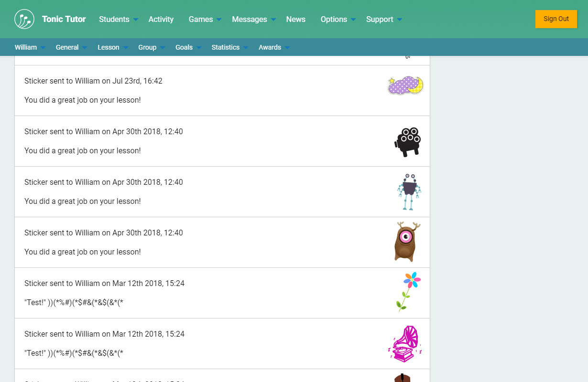Image resolution: width=588 pixels, height=382 pixels.
Task: Click the blue robot sticker
Action: tap(409, 192)
